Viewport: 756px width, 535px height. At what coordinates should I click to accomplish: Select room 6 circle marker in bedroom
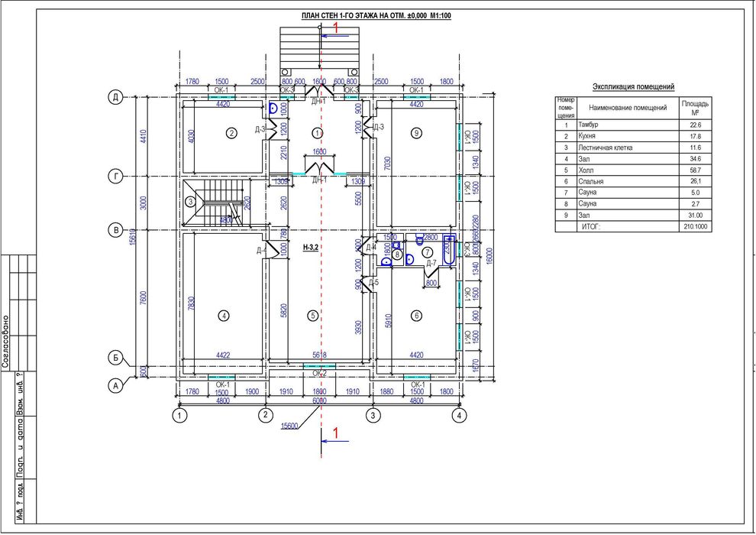pos(416,316)
